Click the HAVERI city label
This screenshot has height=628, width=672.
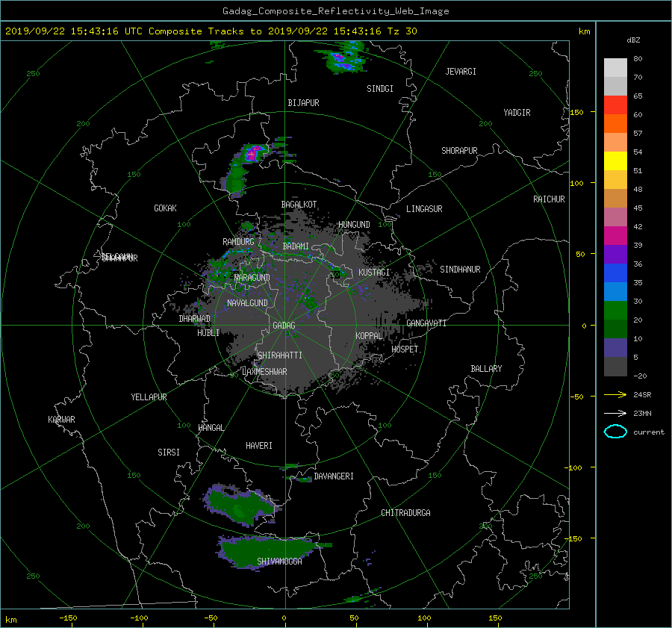259,446
